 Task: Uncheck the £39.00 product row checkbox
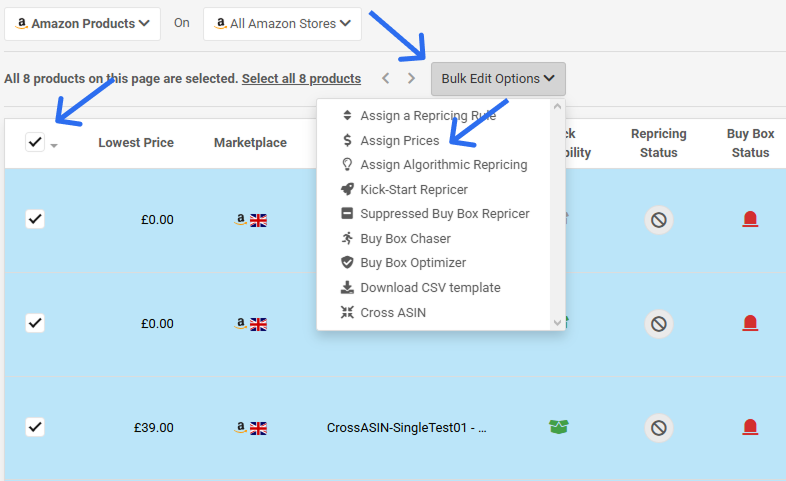(35, 427)
